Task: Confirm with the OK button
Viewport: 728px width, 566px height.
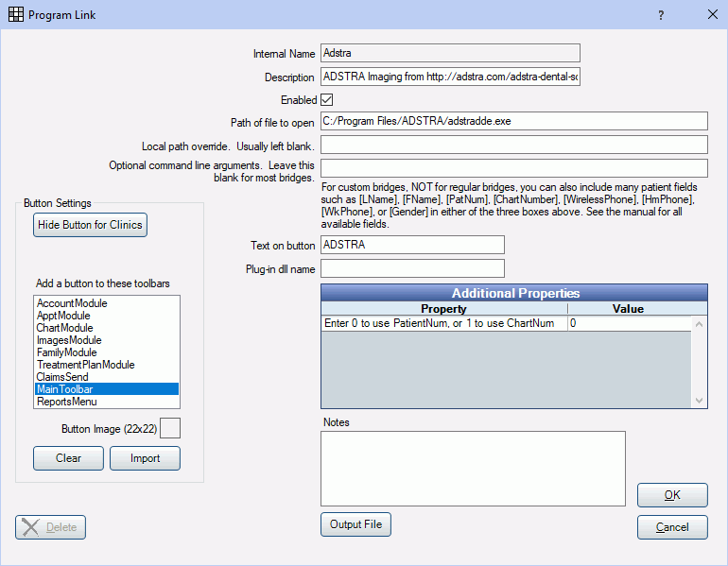Action: 672,495
